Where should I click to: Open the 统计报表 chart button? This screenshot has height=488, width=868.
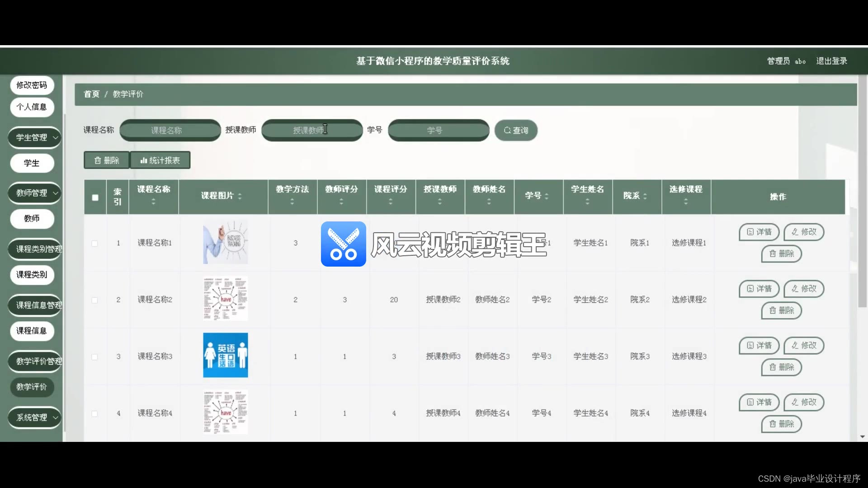160,160
